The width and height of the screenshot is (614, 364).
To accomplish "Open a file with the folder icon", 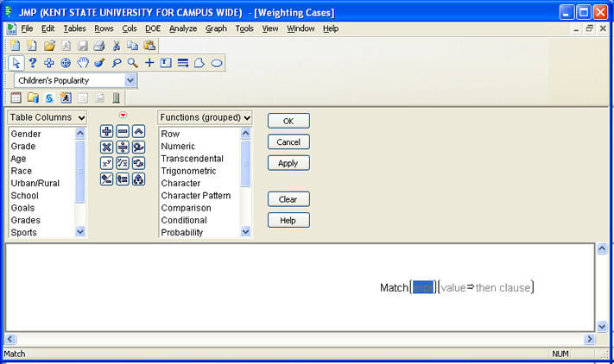I will pos(49,46).
